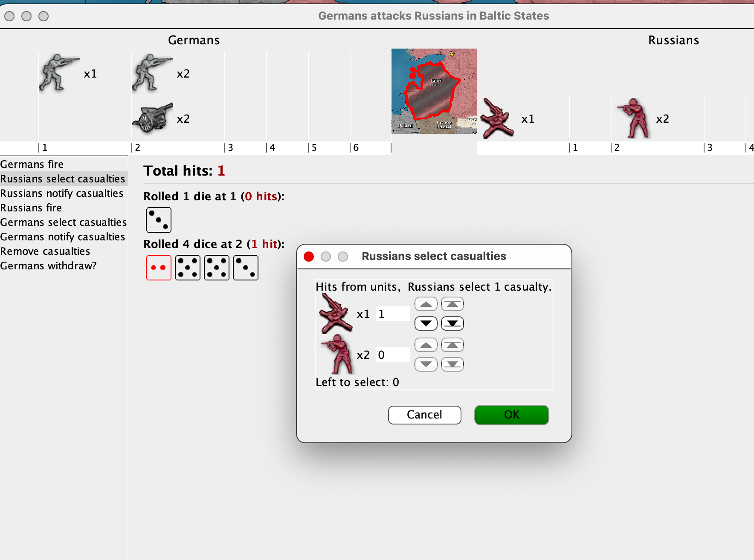The image size is (754, 560).
Task: Click the German artillery unit icon
Action: (153, 118)
